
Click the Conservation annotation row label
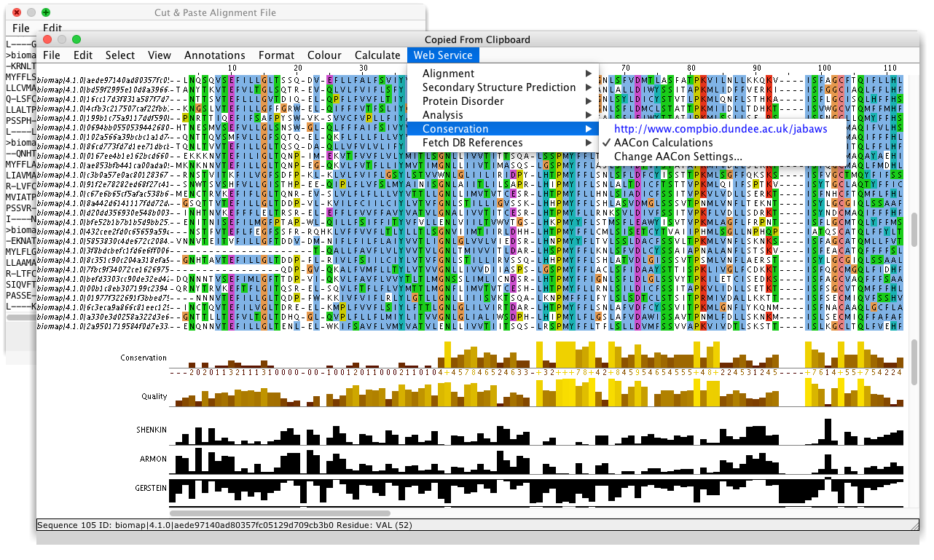(x=144, y=358)
